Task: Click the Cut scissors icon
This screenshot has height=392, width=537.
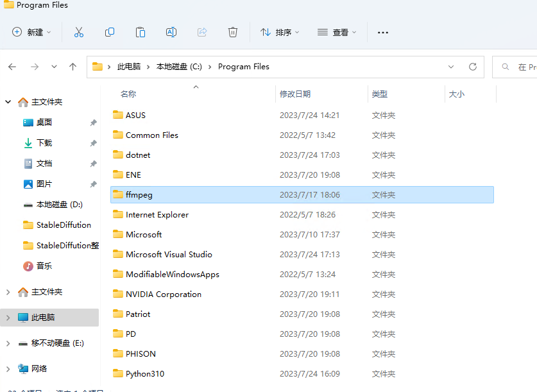Action: coord(79,32)
